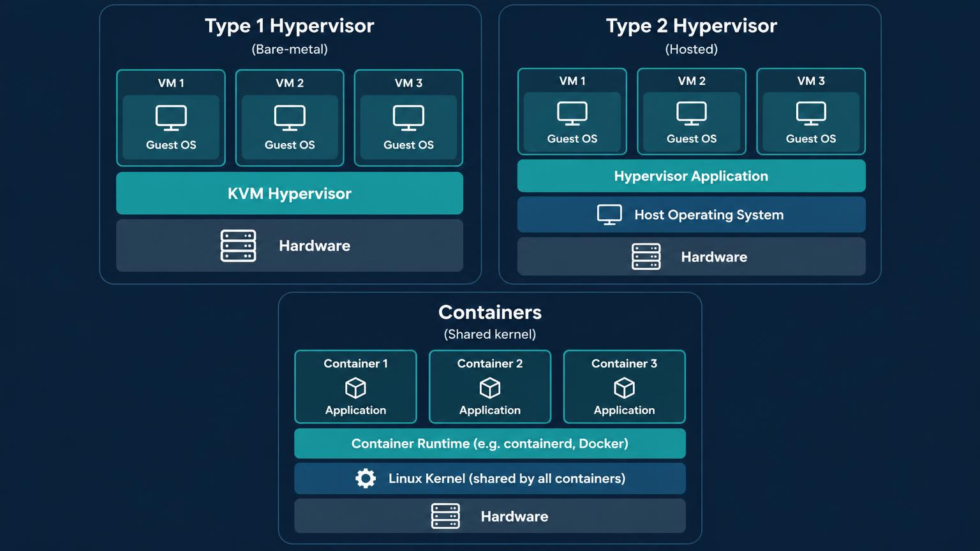The image size is (980, 551).
Task: Click the cube icon in Container 2
Action: pyautogui.click(x=490, y=388)
